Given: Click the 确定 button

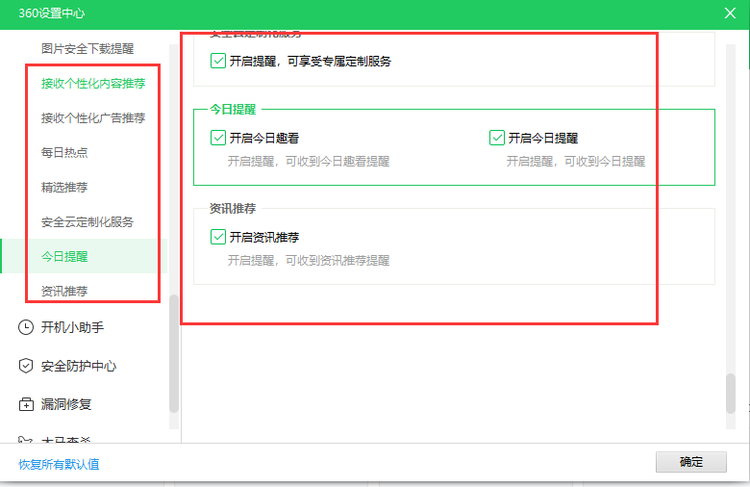Looking at the screenshot, I should [x=691, y=462].
